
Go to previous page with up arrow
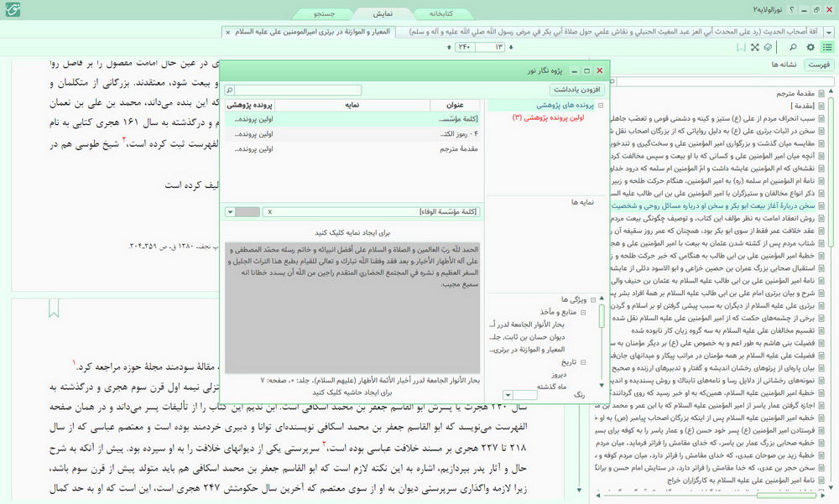448,48
